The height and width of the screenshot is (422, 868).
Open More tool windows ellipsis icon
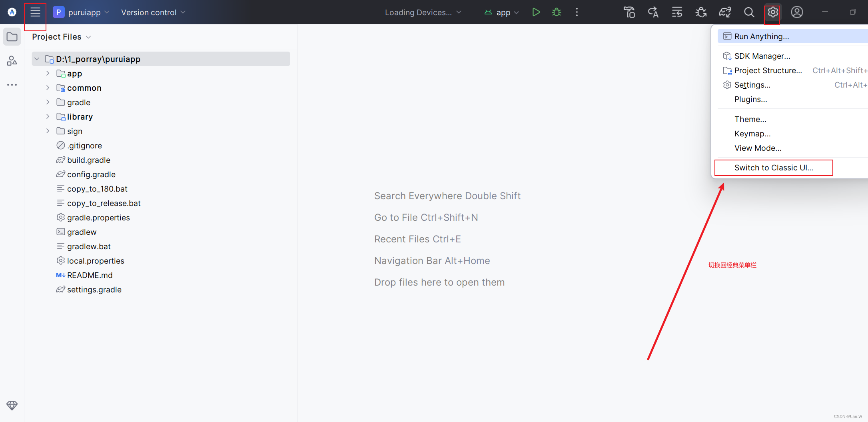(12, 85)
